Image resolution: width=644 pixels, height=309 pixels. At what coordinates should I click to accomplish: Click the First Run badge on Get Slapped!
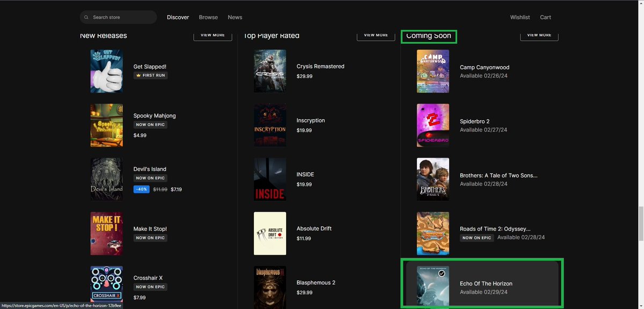coord(151,75)
